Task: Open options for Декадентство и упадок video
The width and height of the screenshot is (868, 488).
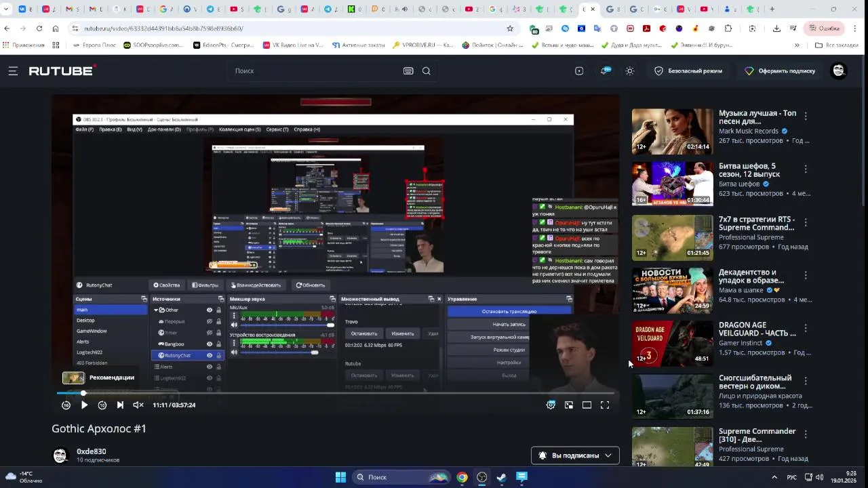Action: pyautogui.click(x=806, y=275)
